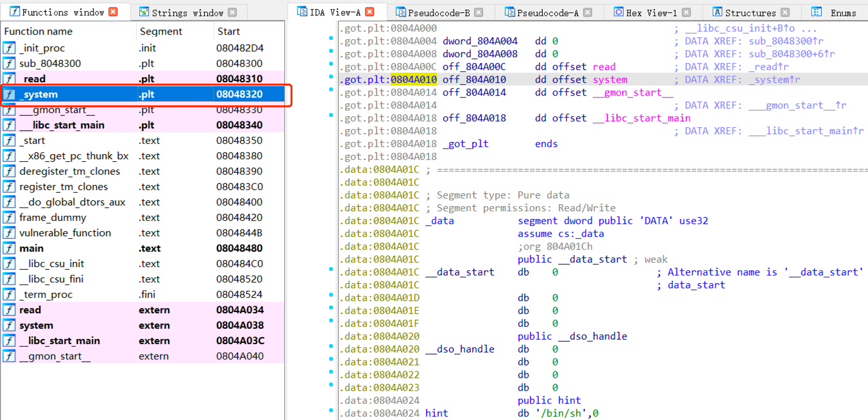The image size is (868, 420).
Task: Click the Structures tab icon
Action: pyautogui.click(x=717, y=12)
